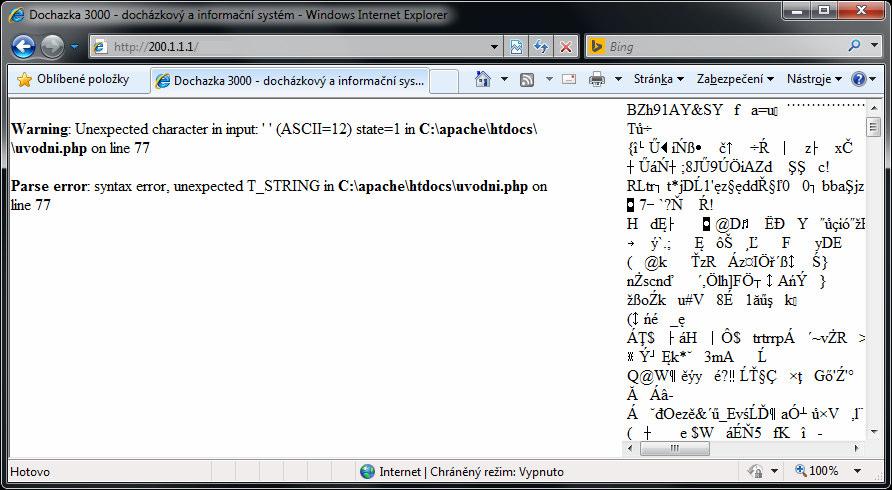Click the RSS feeds icon
892x490 pixels.
[x=527, y=80]
